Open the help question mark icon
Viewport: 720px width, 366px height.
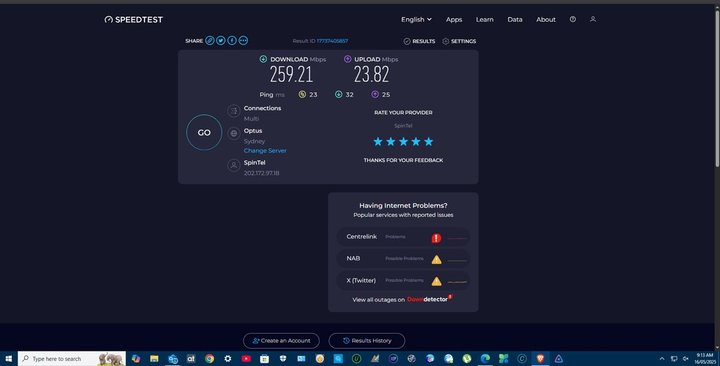point(573,19)
